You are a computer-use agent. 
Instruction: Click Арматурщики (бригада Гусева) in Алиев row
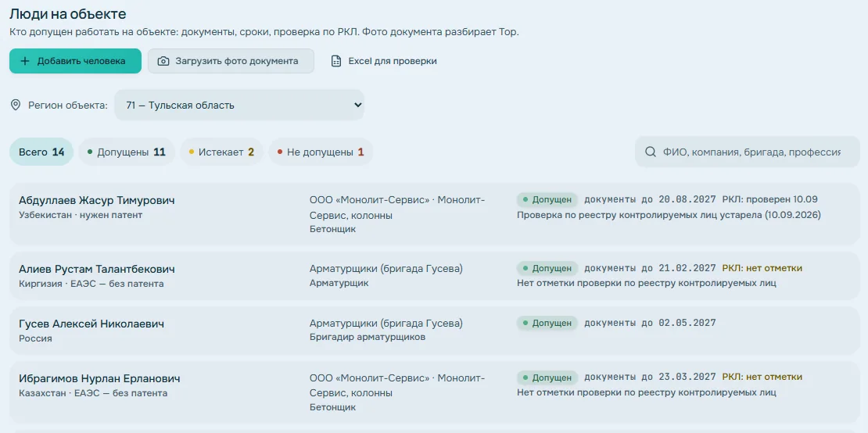tap(386, 269)
